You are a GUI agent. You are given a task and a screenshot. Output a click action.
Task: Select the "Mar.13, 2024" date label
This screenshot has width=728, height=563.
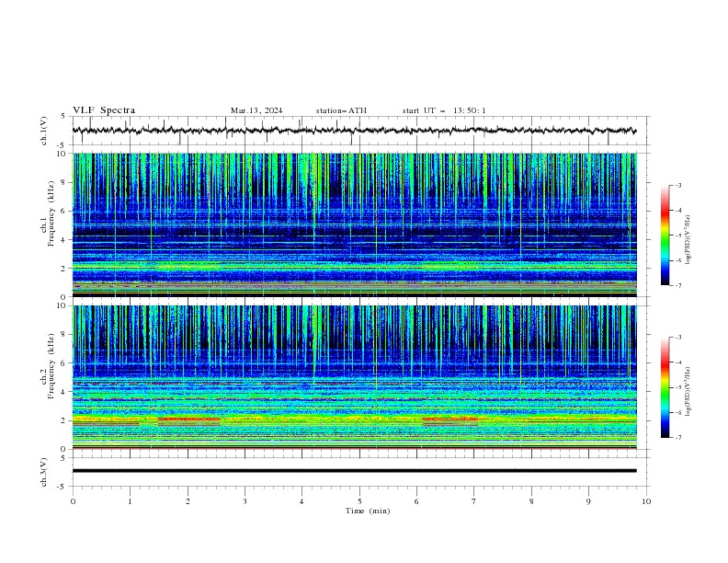click(256, 110)
